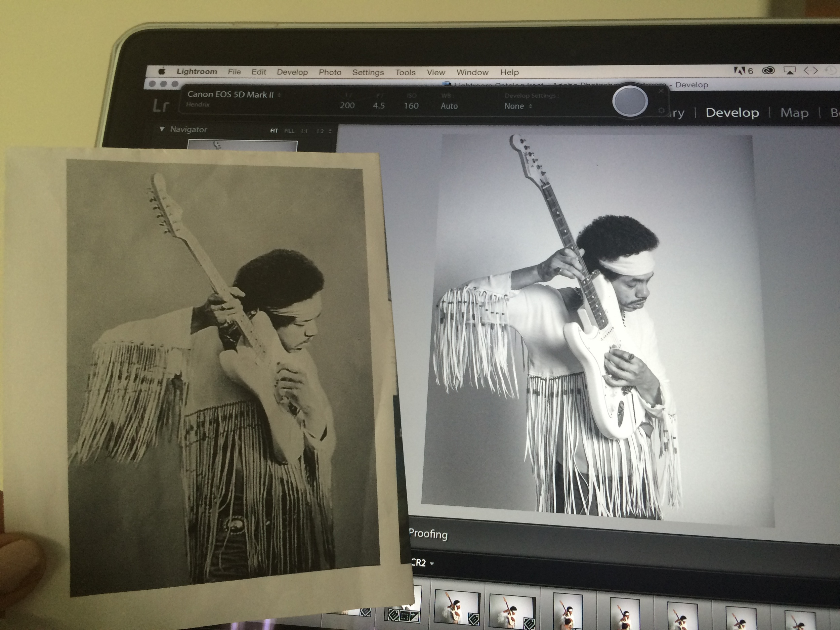Click the round tethered capture shutter button
This screenshot has width=840, height=630.
[x=630, y=101]
